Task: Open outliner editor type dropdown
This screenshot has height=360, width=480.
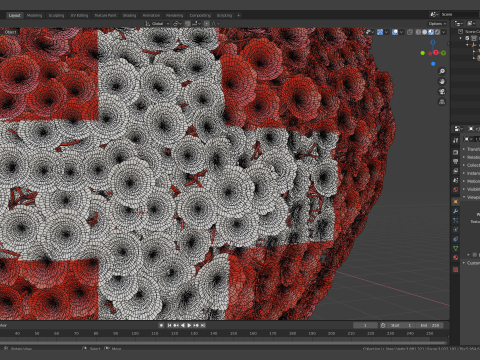Action: click(x=459, y=23)
